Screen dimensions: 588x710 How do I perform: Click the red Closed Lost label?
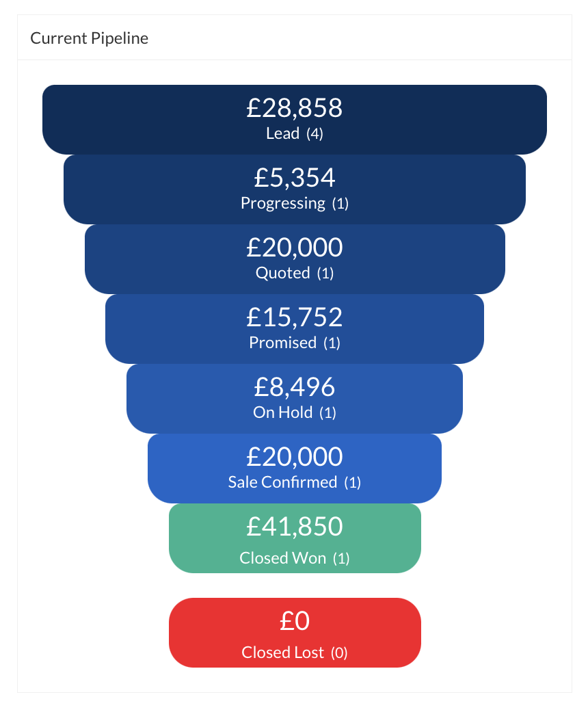coord(282,653)
